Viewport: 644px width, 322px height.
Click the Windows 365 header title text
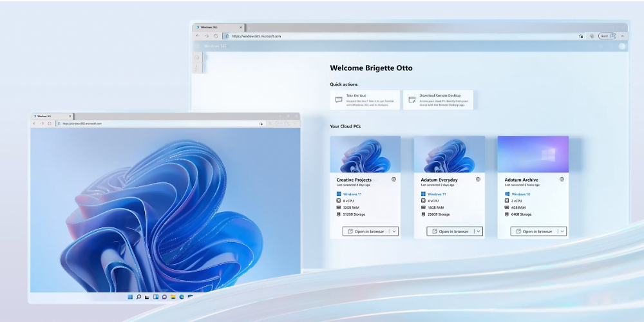[x=215, y=46]
